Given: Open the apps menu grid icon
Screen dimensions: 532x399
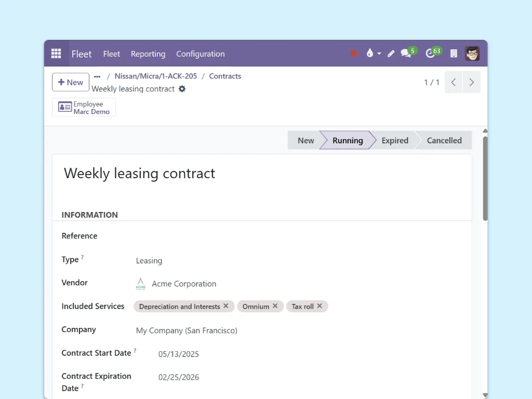Looking at the screenshot, I should click(56, 53).
